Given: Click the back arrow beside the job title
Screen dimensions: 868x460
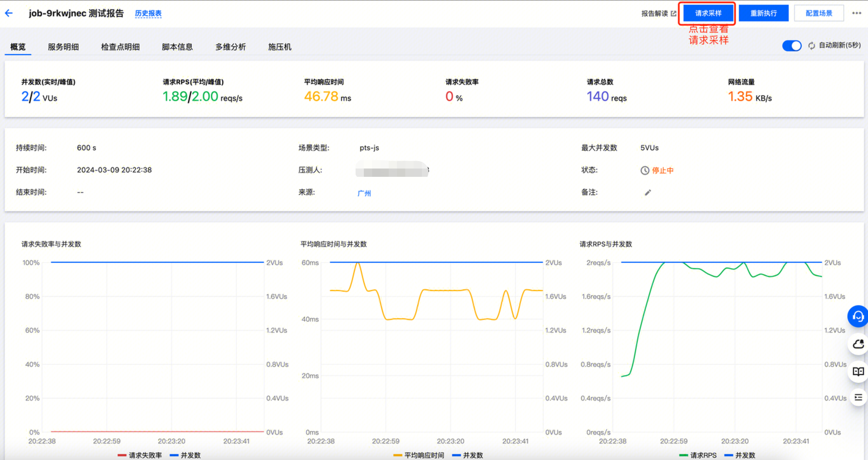Looking at the screenshot, I should 9,13.
